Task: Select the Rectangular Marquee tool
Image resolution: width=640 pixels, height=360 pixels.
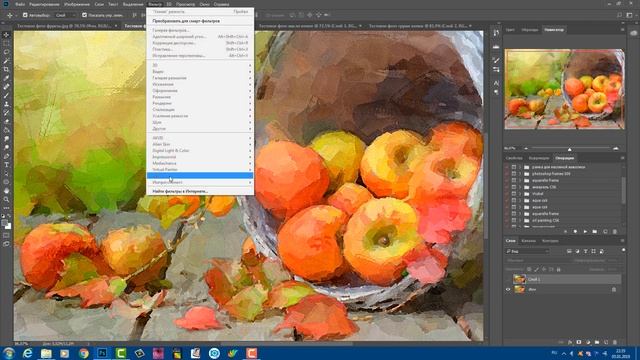Action: (6, 43)
